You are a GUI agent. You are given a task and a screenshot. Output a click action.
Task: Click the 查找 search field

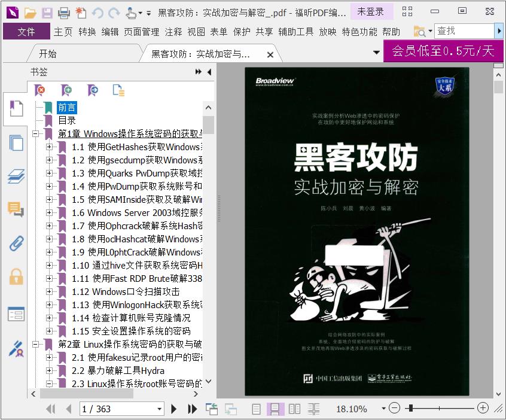pyautogui.click(x=464, y=31)
